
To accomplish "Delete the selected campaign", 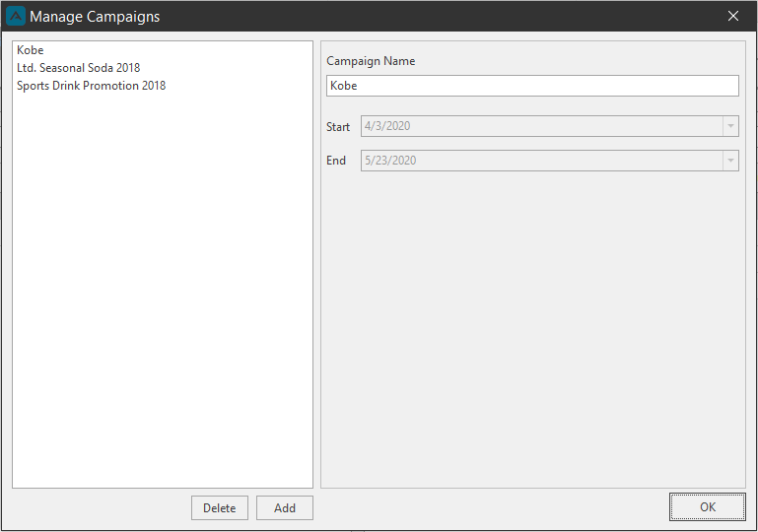I will click(220, 507).
